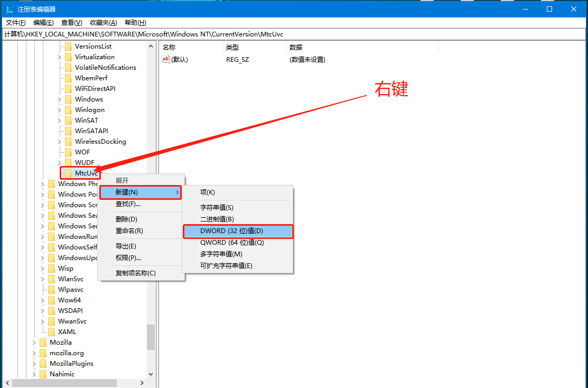Select the WSDAPI folder icon
Viewport: 588px width, 388px height.
51,310
